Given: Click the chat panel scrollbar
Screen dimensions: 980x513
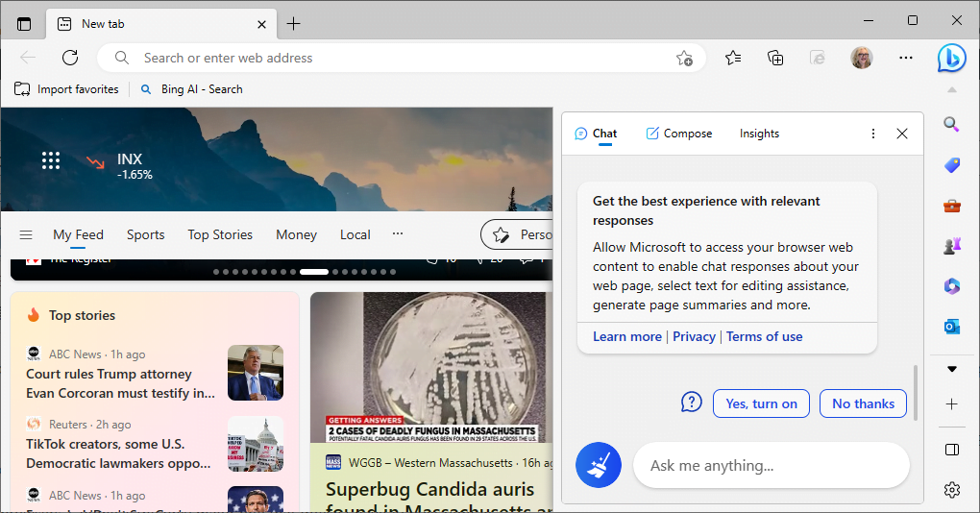Looking at the screenshot, I should click(x=916, y=392).
